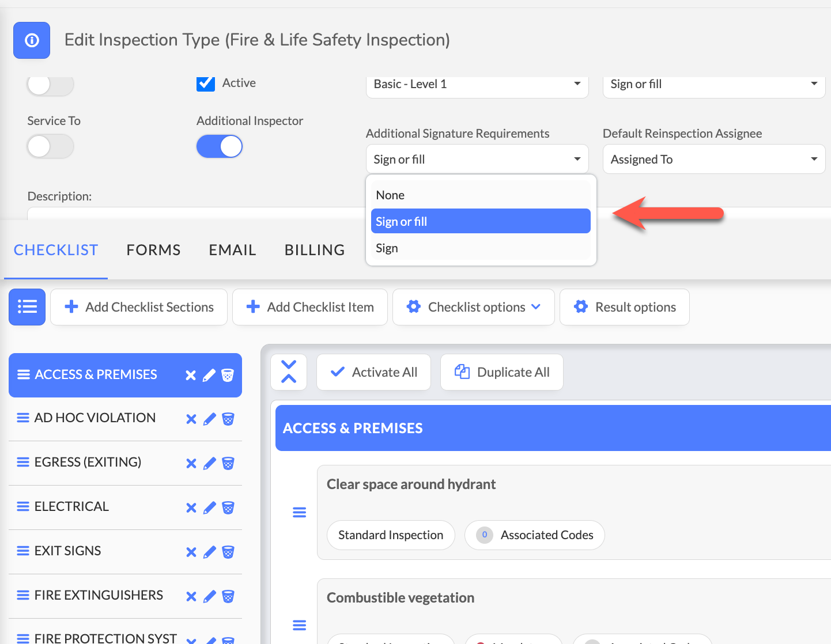Uncheck the Active checkbox

click(206, 84)
